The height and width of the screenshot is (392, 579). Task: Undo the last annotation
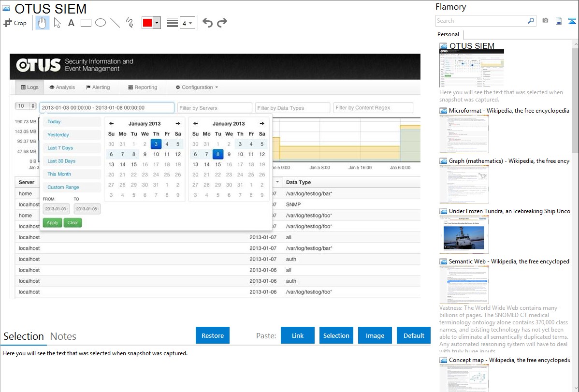[207, 23]
